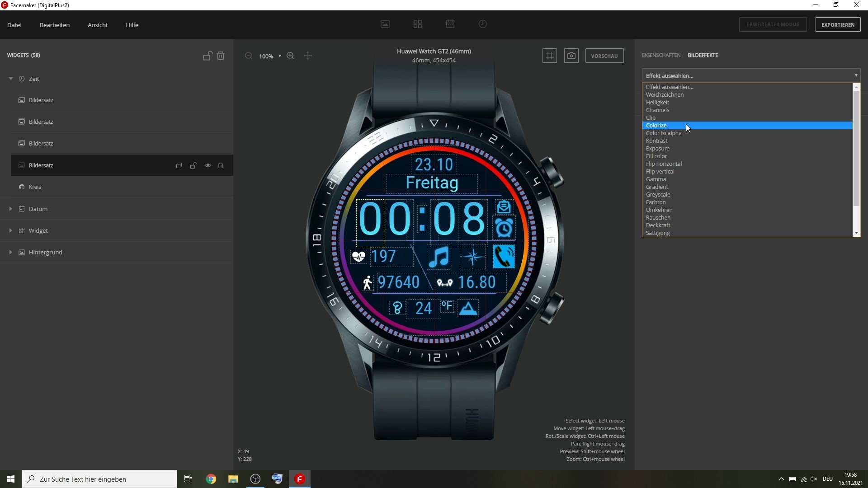Viewport: 868px width, 488px height.
Task: Choose Greyscale from the effect list
Action: click(747, 194)
